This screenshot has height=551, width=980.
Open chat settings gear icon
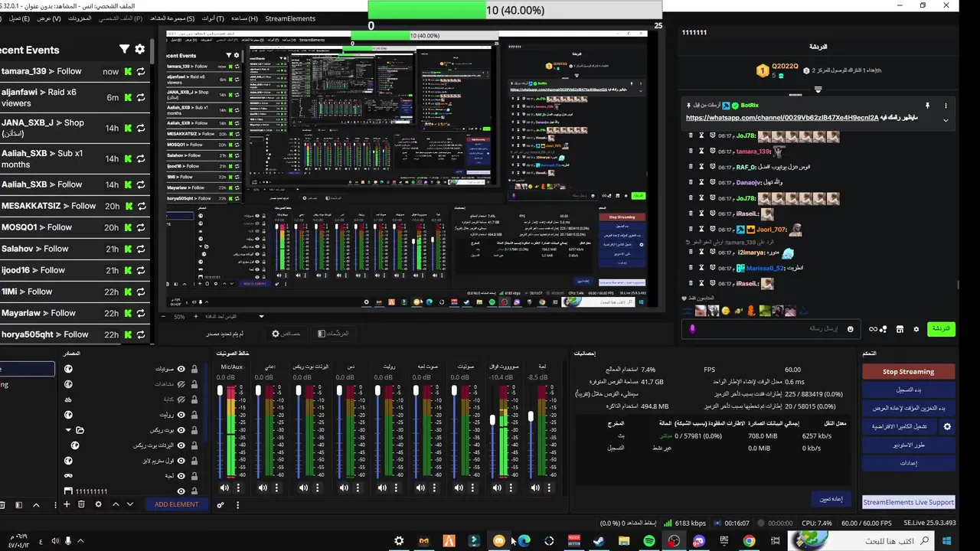pos(916,329)
